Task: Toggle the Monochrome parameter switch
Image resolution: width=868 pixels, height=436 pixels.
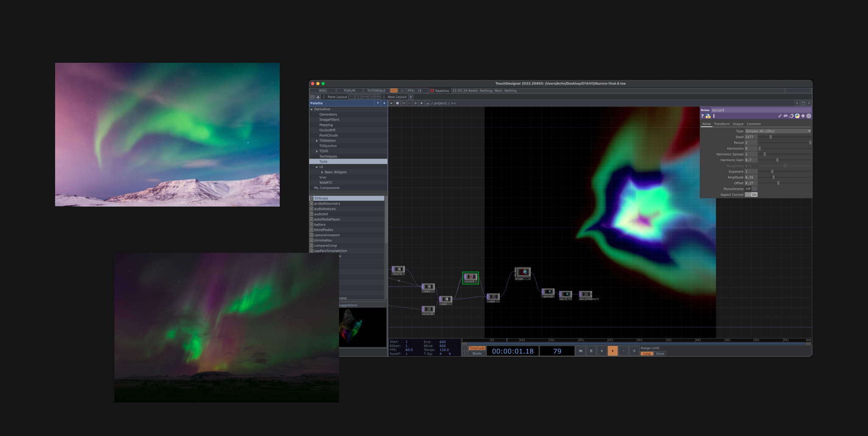Action: [751, 189]
